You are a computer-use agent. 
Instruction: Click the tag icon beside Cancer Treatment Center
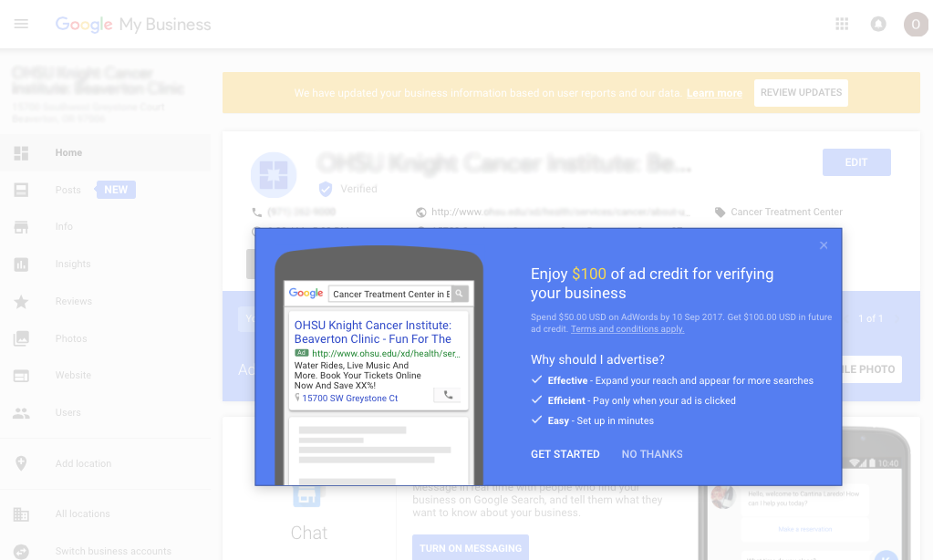pos(720,213)
